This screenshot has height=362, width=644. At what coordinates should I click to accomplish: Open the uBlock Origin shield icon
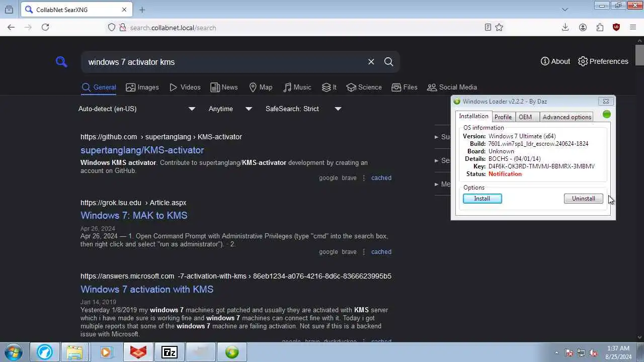point(616,27)
